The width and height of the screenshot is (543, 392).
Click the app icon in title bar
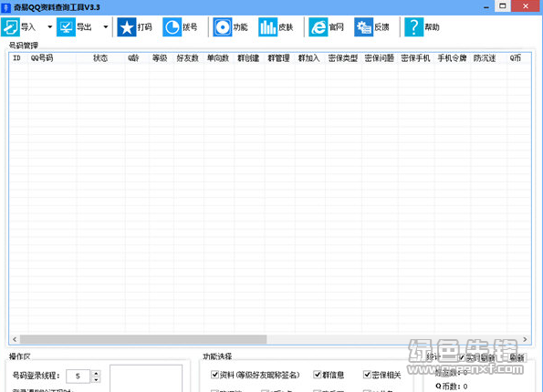pos(5,7)
